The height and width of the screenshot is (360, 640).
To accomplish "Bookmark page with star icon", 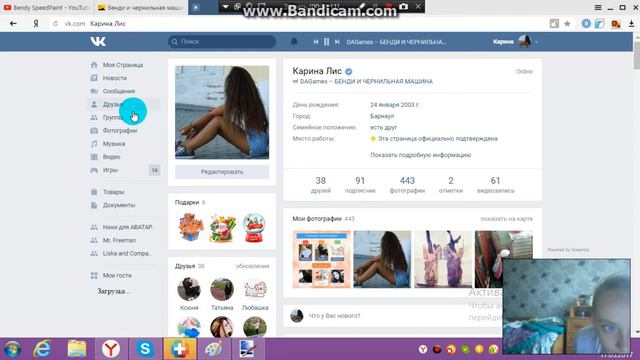I will (567, 24).
